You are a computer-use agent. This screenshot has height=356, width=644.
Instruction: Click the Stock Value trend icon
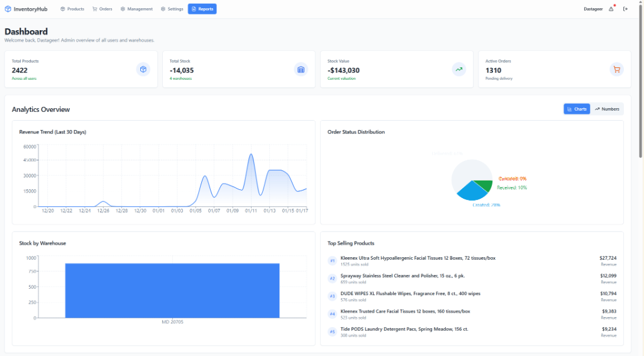pyautogui.click(x=459, y=69)
